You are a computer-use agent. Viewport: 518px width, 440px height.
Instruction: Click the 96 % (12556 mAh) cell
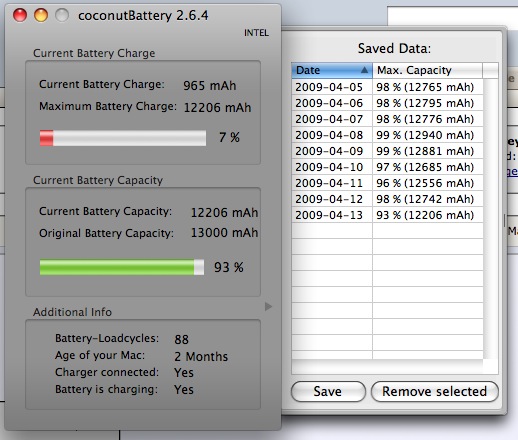pyautogui.click(x=425, y=183)
